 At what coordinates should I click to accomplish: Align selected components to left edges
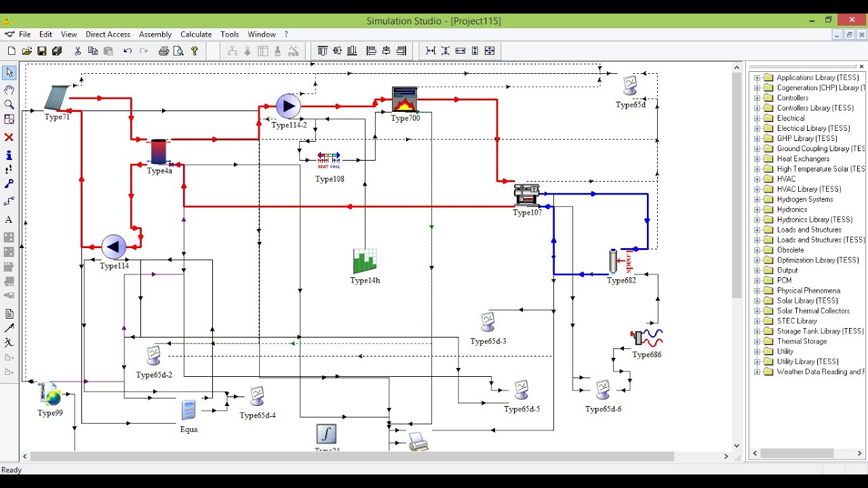tap(371, 51)
